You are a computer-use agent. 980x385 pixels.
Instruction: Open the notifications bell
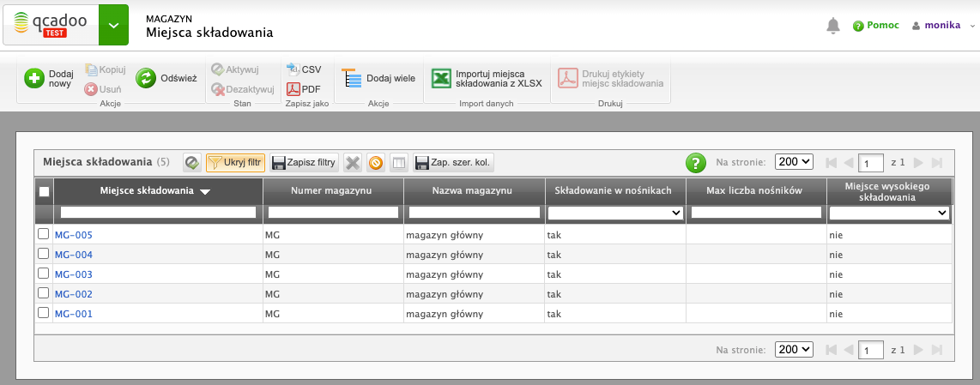pos(832,26)
